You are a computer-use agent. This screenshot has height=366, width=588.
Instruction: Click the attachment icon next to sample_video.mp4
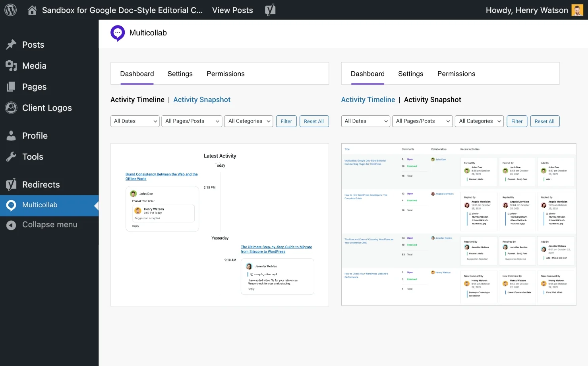coord(252,274)
